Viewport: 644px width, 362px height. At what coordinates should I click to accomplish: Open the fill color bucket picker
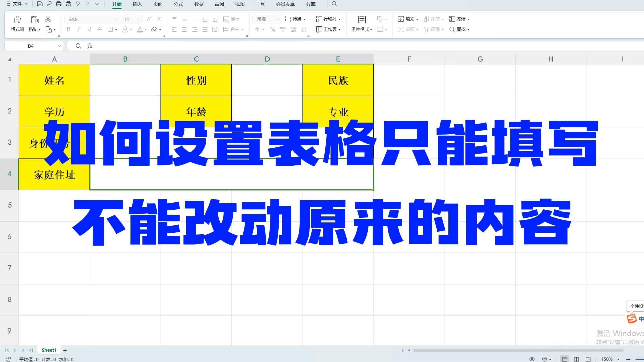click(x=125, y=29)
